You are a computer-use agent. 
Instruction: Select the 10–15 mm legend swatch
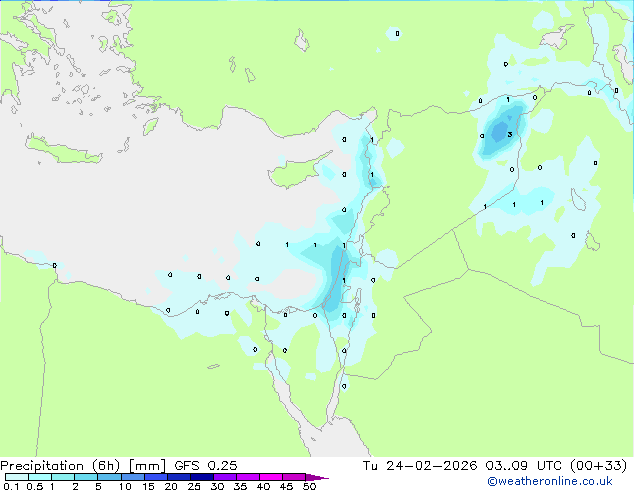click(133, 477)
